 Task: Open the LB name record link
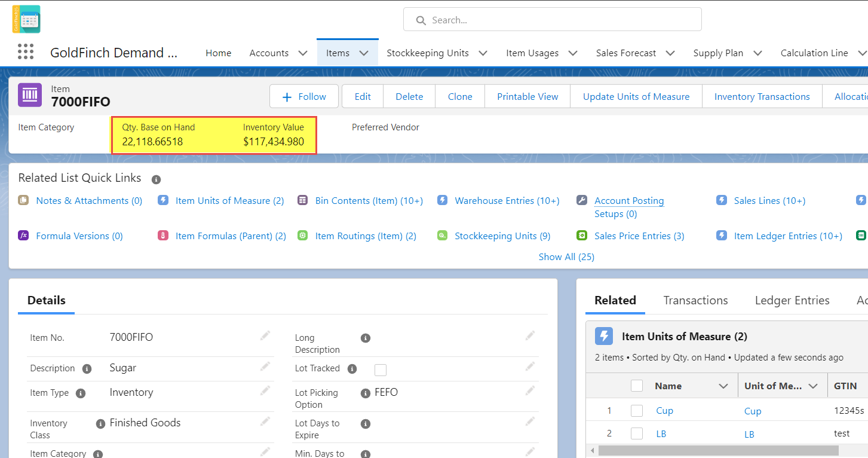point(661,433)
